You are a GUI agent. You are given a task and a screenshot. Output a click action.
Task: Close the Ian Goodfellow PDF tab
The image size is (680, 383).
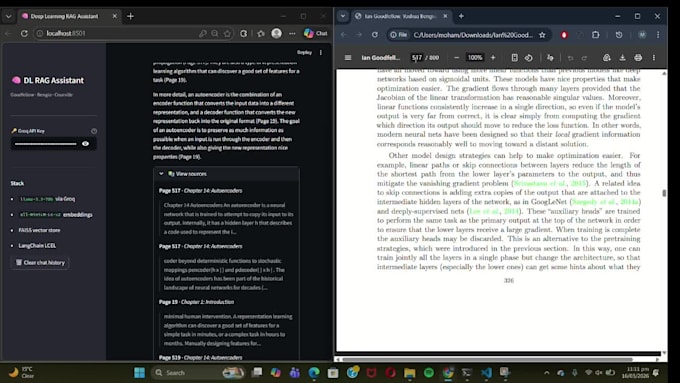pyautogui.click(x=445, y=16)
